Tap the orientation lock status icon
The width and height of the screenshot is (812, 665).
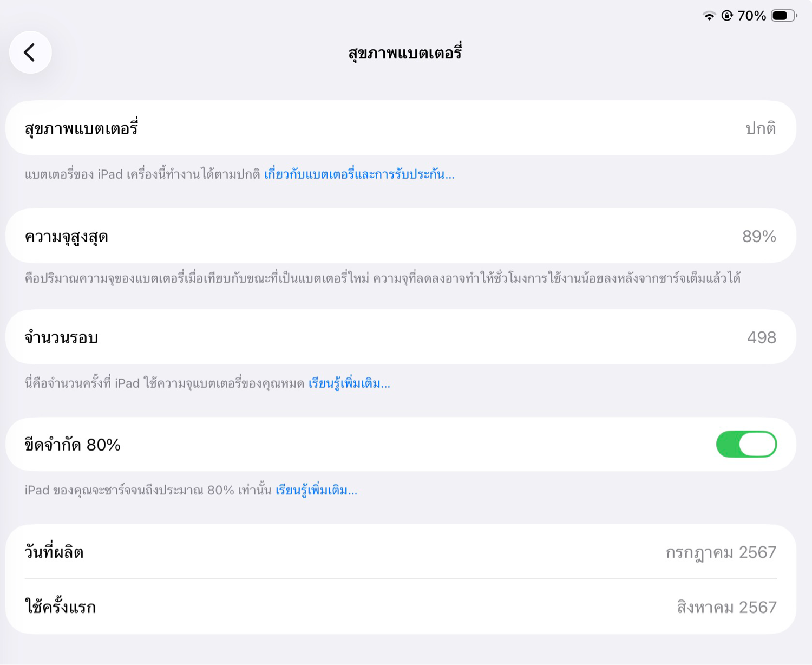coord(727,16)
